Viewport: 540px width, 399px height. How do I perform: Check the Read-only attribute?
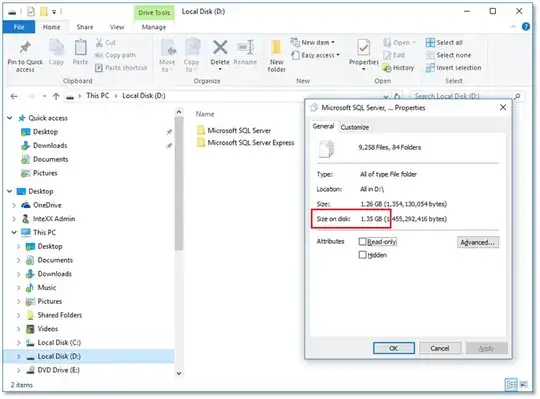[x=362, y=242]
